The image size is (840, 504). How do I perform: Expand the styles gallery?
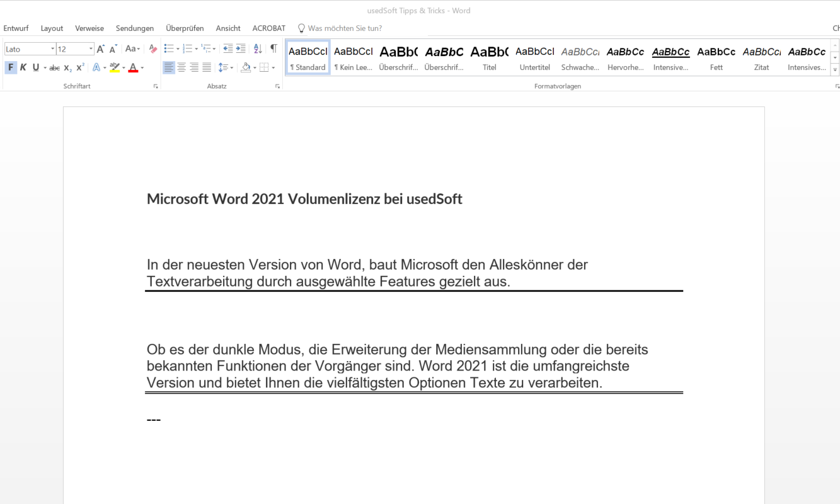(836, 69)
